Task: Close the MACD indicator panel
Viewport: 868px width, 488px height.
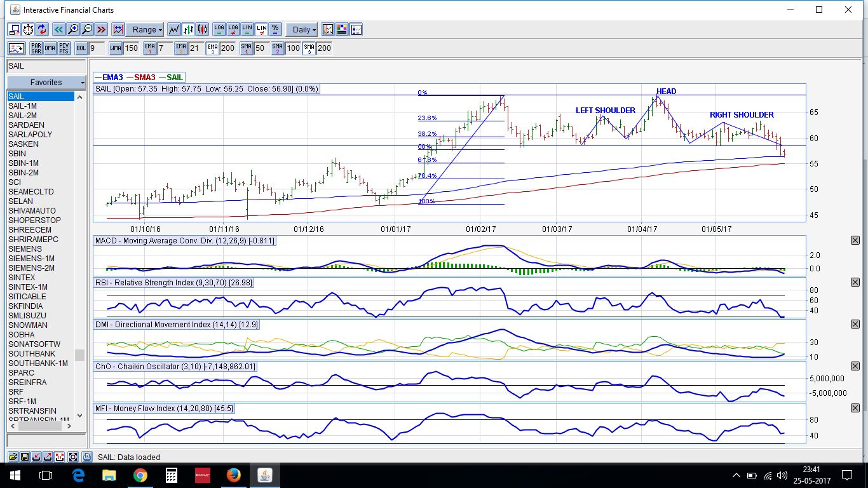Action: pos(855,240)
